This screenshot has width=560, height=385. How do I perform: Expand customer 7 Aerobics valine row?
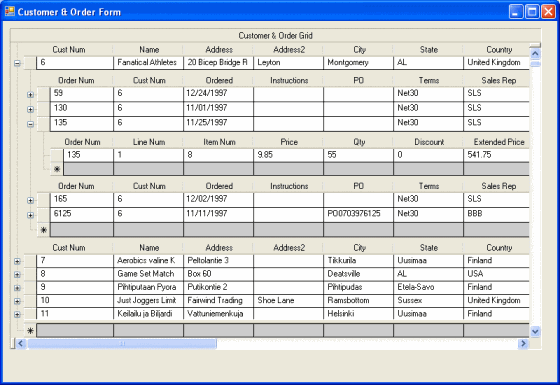tap(17, 261)
